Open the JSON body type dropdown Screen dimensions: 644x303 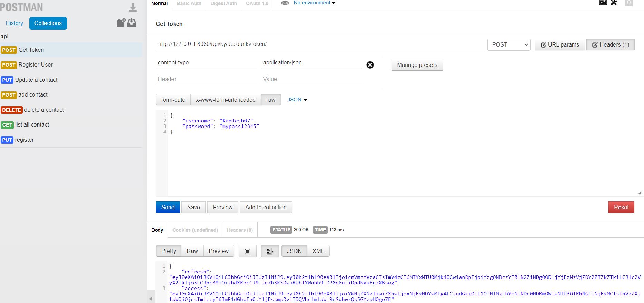[x=297, y=100]
